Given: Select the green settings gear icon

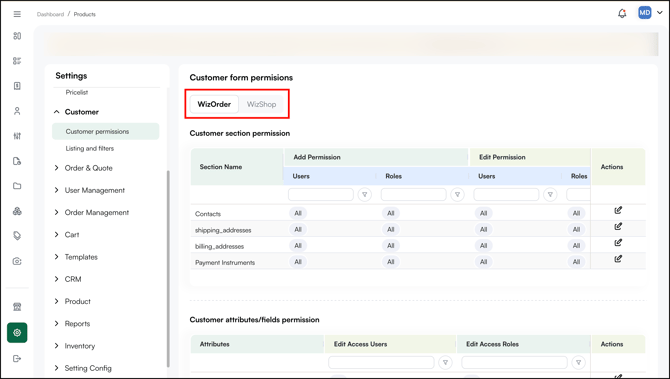Looking at the screenshot, I should [17, 332].
